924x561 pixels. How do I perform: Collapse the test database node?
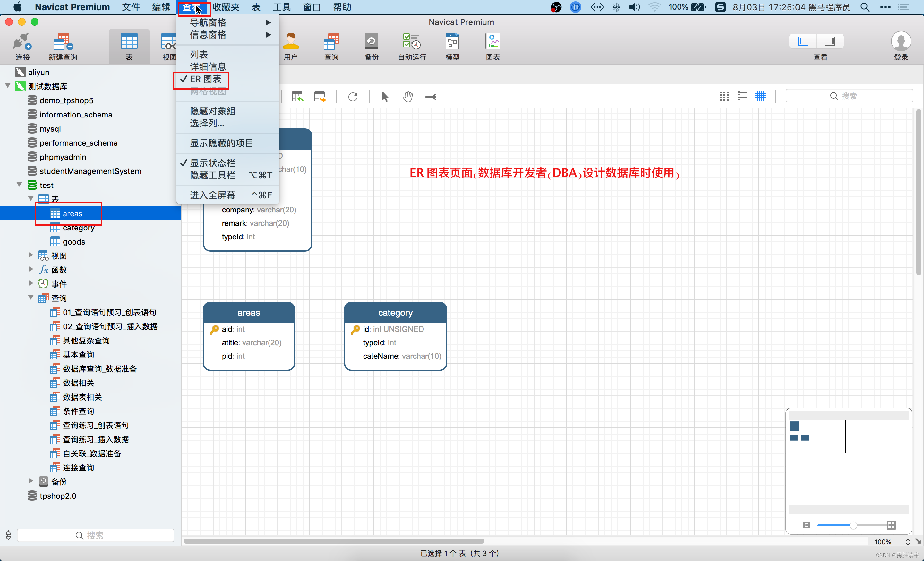20,185
